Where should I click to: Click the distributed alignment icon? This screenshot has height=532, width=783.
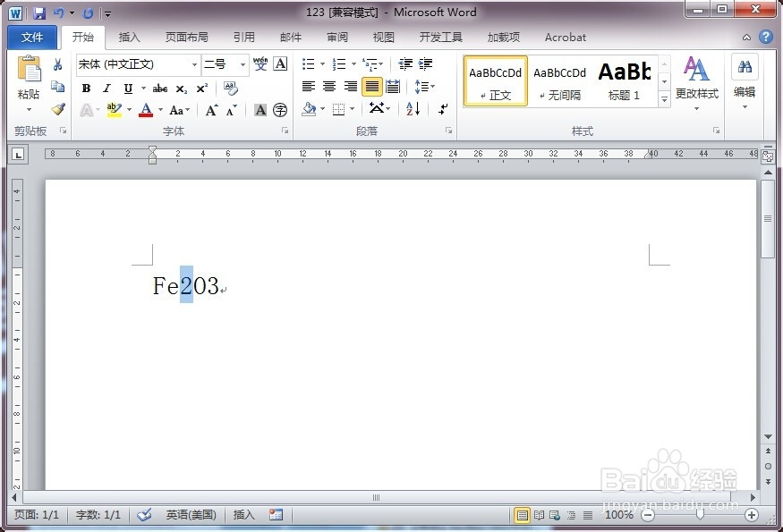pyautogui.click(x=393, y=87)
